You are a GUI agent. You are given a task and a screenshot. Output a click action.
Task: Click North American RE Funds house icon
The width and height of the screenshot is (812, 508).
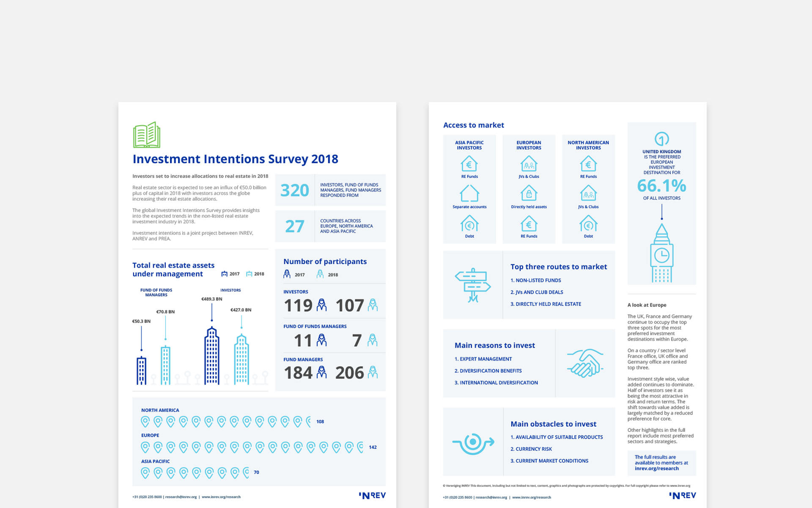pyautogui.click(x=588, y=164)
